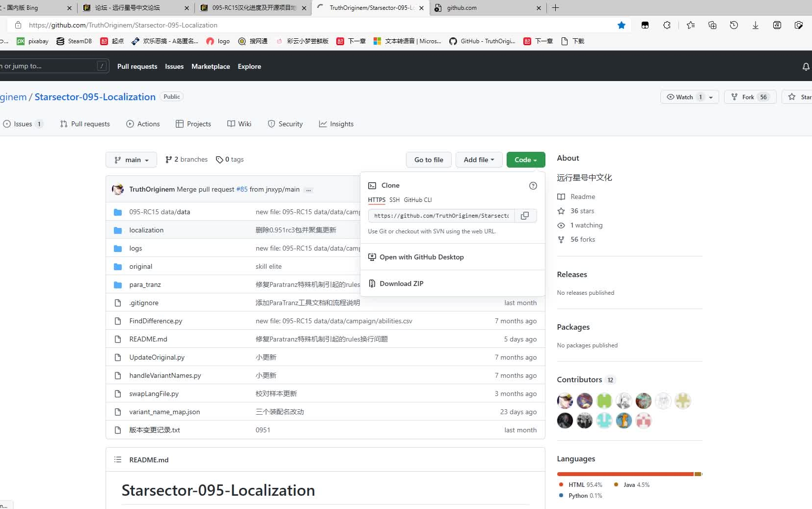Screen dimensions: 812x509
Task: Open the Actions tab
Action: (x=143, y=124)
